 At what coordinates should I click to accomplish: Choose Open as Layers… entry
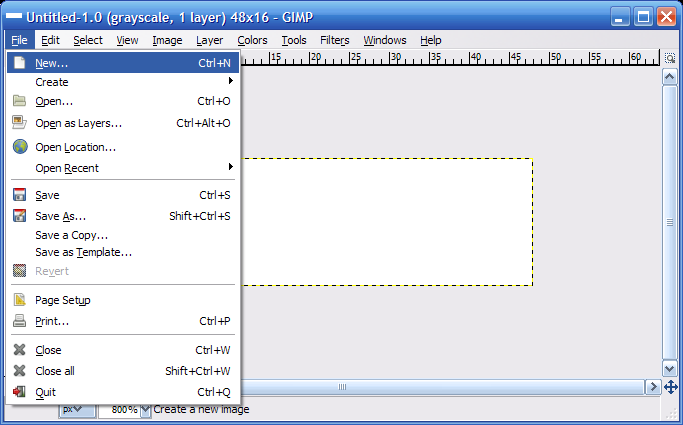click(x=123, y=123)
